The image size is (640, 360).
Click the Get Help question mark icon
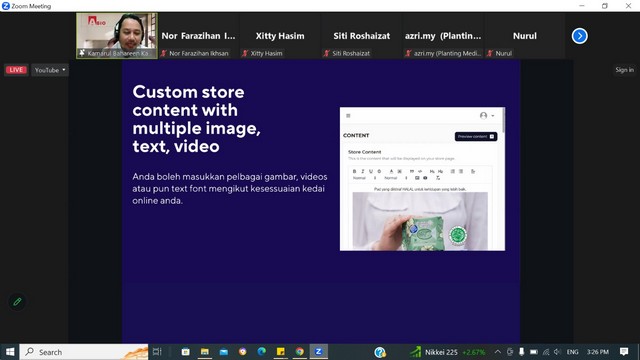pos(380,352)
